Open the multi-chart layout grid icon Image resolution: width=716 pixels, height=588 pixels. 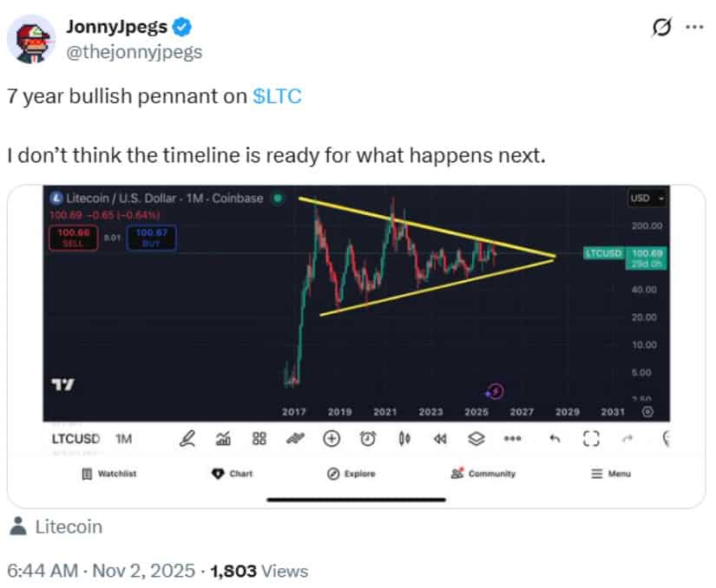[x=258, y=440]
